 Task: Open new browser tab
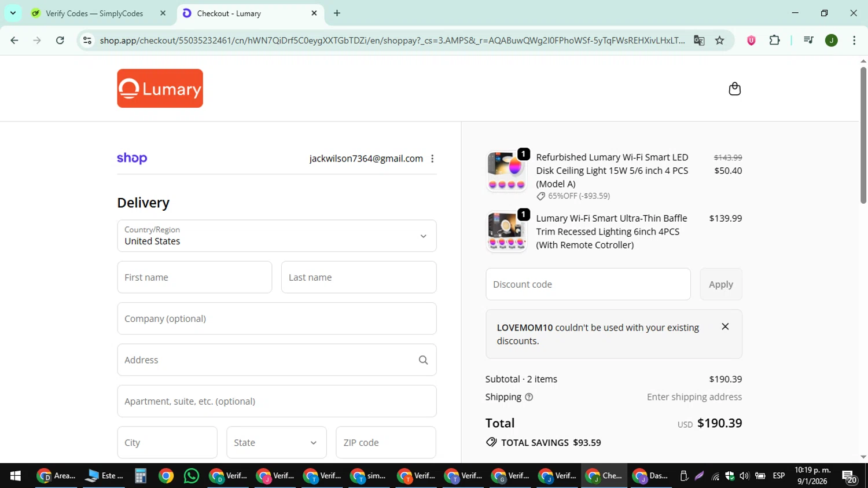[337, 13]
